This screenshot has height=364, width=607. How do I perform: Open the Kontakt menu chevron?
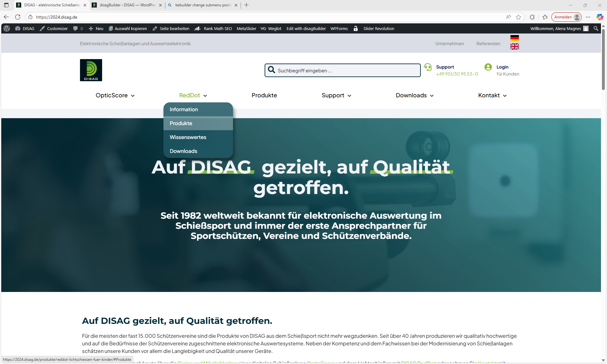pyautogui.click(x=505, y=96)
